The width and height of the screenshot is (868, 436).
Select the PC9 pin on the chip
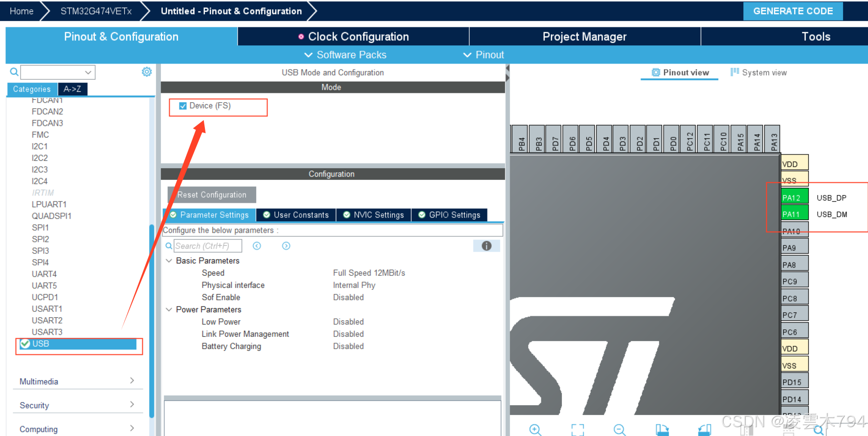(x=795, y=281)
